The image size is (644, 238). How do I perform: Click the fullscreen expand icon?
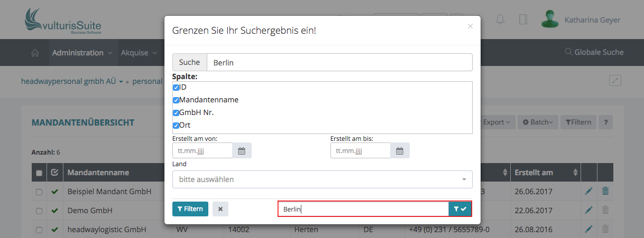[x=615, y=81]
